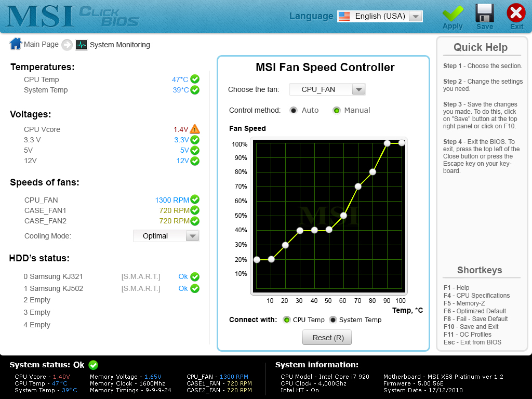Click '3 Empty' HDD slot row
The height and width of the screenshot is (399, 532).
tap(37, 312)
